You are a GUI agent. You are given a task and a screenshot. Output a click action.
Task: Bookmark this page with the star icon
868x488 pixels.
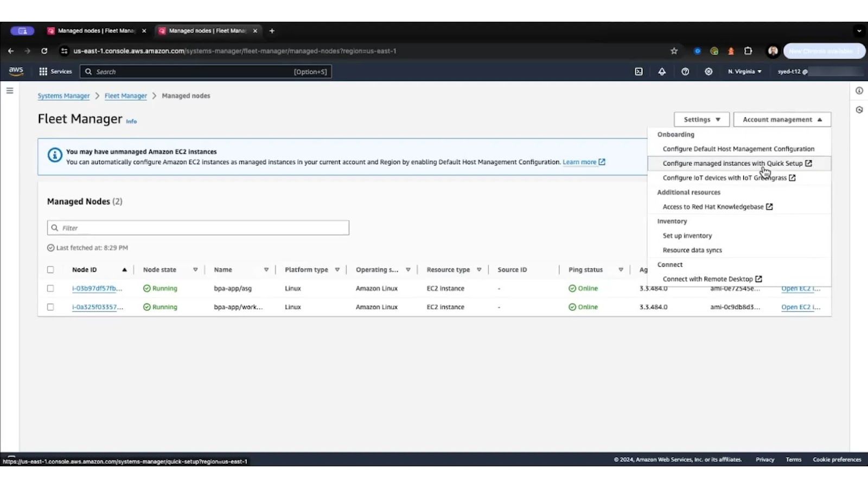coord(674,51)
